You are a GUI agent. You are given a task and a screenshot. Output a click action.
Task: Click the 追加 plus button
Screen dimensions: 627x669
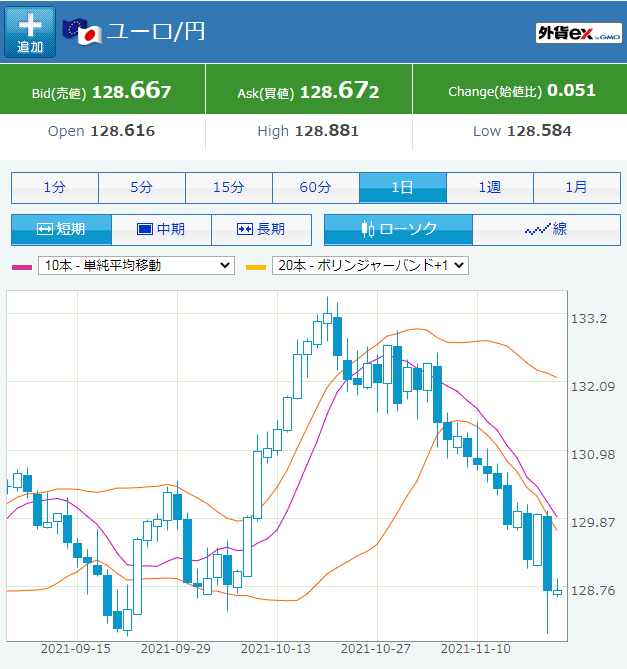pos(30,32)
